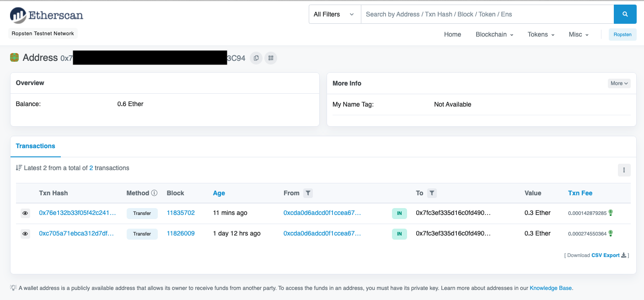Click the address search input field

coord(487,14)
